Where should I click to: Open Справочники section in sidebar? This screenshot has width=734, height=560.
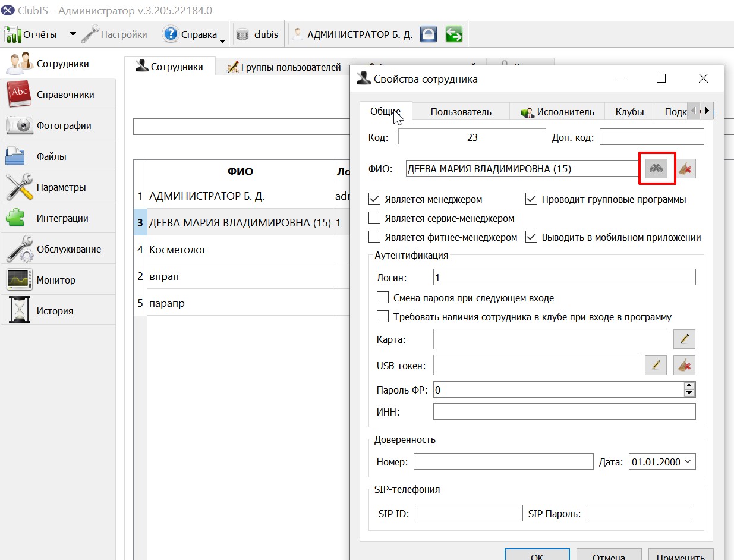pos(58,95)
